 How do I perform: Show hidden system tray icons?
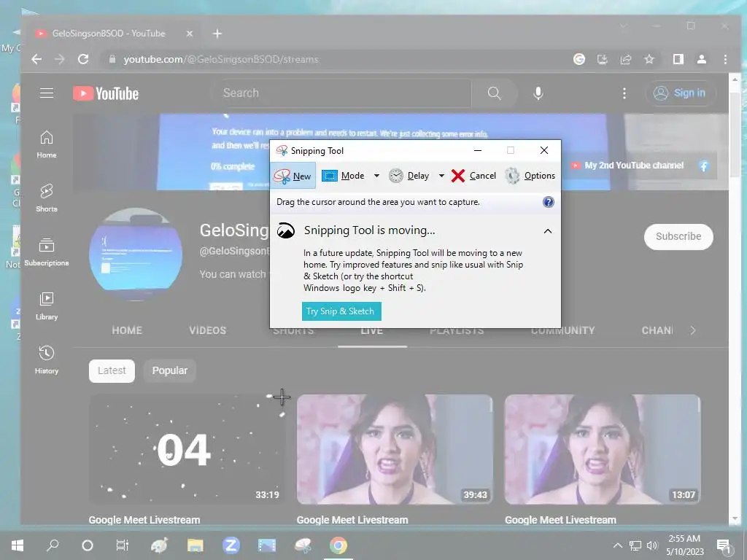(x=617, y=545)
